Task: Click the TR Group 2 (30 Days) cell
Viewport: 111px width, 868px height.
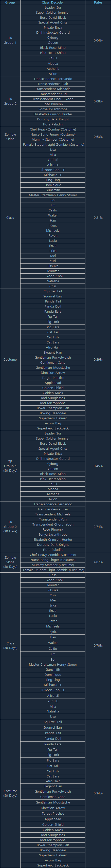Action: point(10,527)
